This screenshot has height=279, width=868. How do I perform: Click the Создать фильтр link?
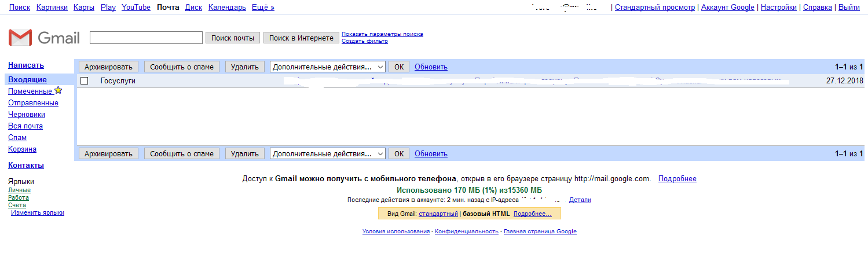(x=365, y=41)
